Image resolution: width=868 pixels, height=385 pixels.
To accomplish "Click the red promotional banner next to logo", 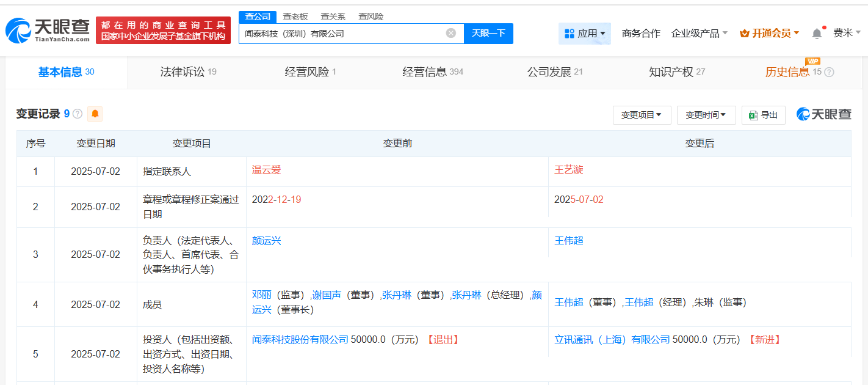I will click(x=164, y=30).
